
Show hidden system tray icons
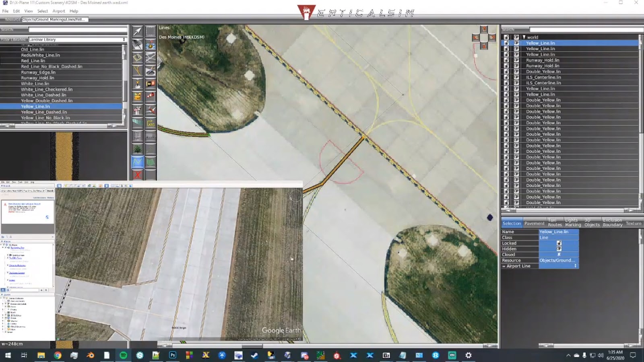tap(568, 355)
